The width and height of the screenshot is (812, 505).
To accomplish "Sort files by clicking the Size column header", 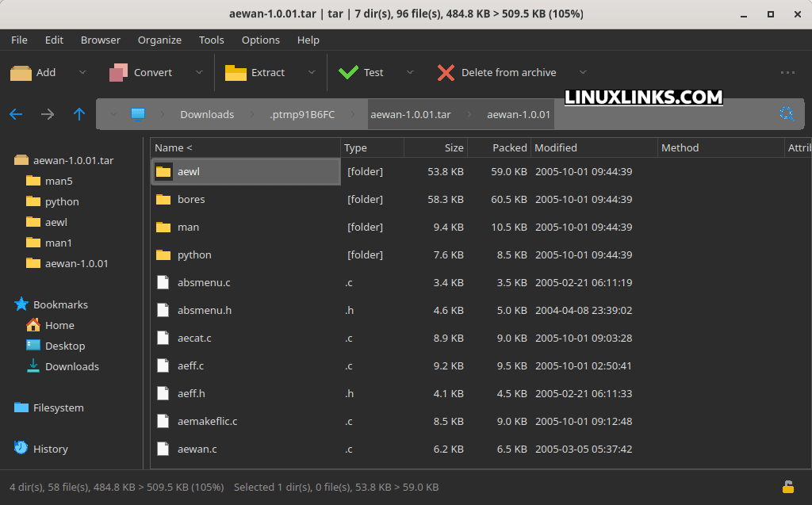I will tap(454, 147).
